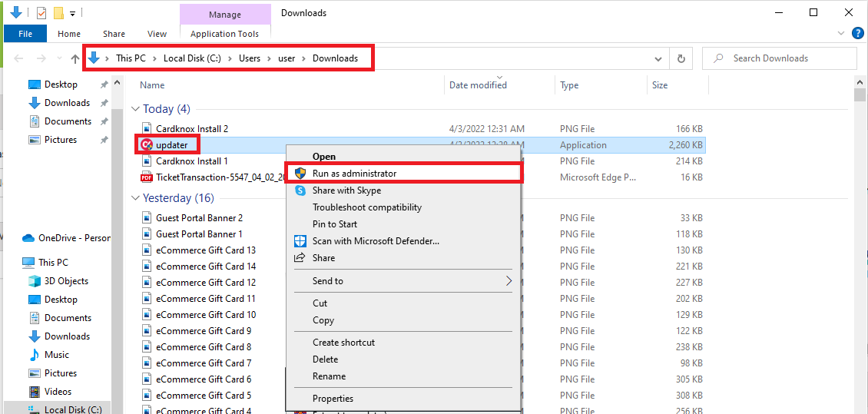This screenshot has width=868, height=414.
Task: Choose Run as administrator
Action: [x=403, y=174]
